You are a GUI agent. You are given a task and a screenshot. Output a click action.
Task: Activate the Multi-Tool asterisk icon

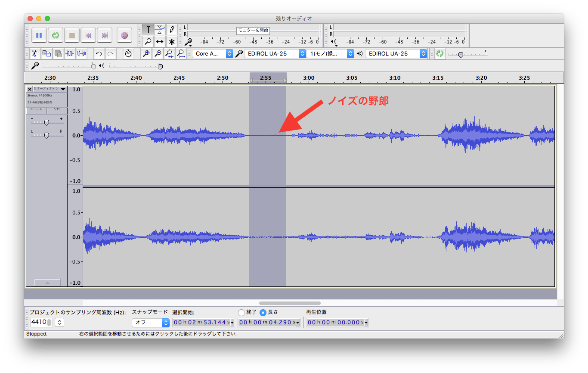pyautogui.click(x=171, y=42)
